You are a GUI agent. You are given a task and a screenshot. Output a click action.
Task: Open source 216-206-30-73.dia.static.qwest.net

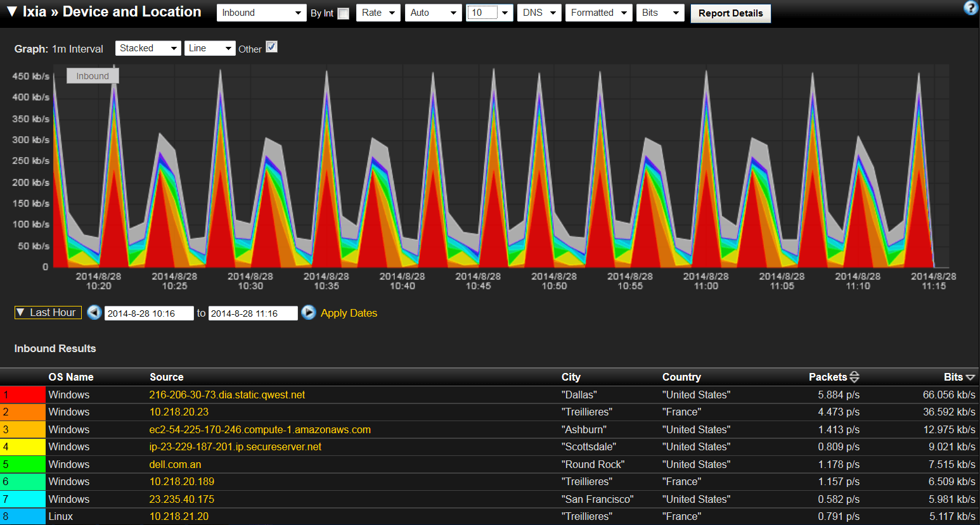click(x=227, y=395)
